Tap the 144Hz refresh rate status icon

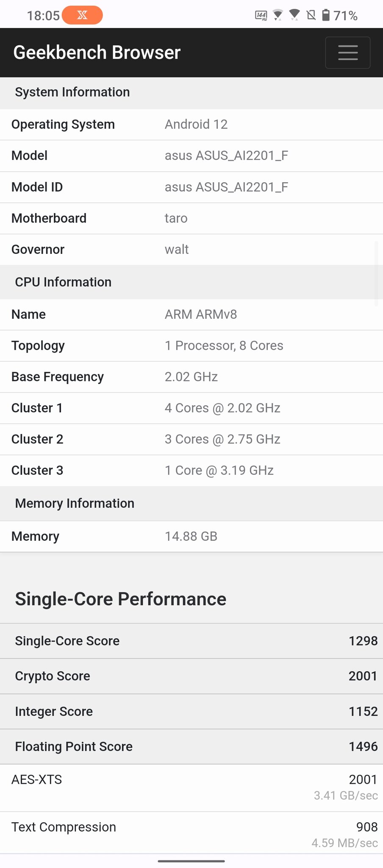coord(261,16)
